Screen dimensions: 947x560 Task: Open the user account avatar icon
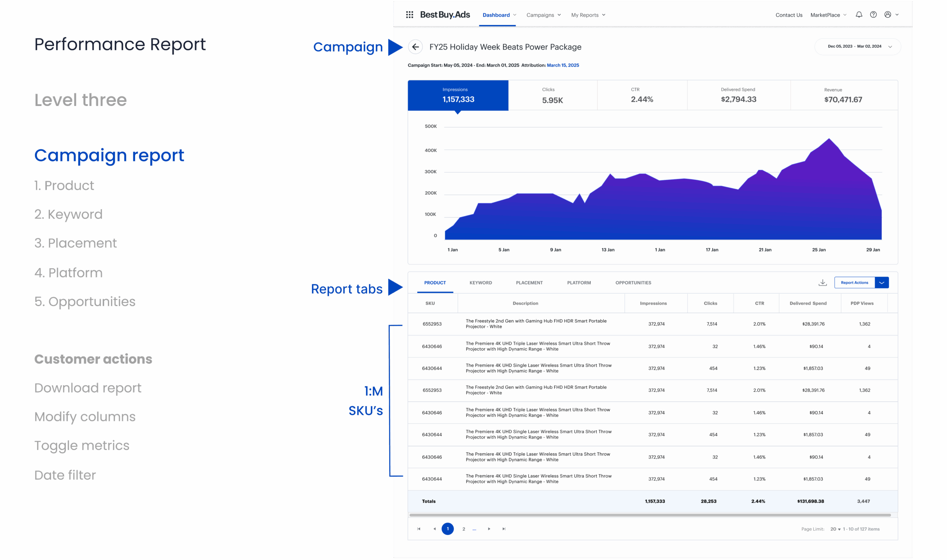pyautogui.click(x=887, y=15)
